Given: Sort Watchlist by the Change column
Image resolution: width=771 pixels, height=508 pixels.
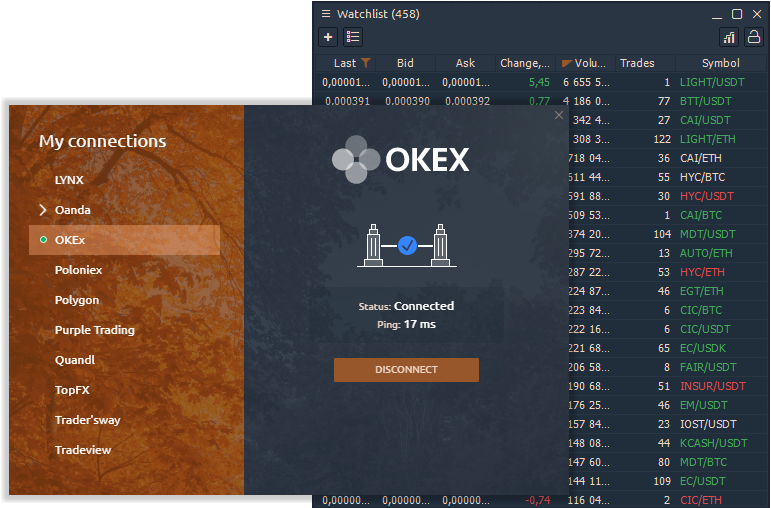Looking at the screenshot, I should click(x=525, y=63).
